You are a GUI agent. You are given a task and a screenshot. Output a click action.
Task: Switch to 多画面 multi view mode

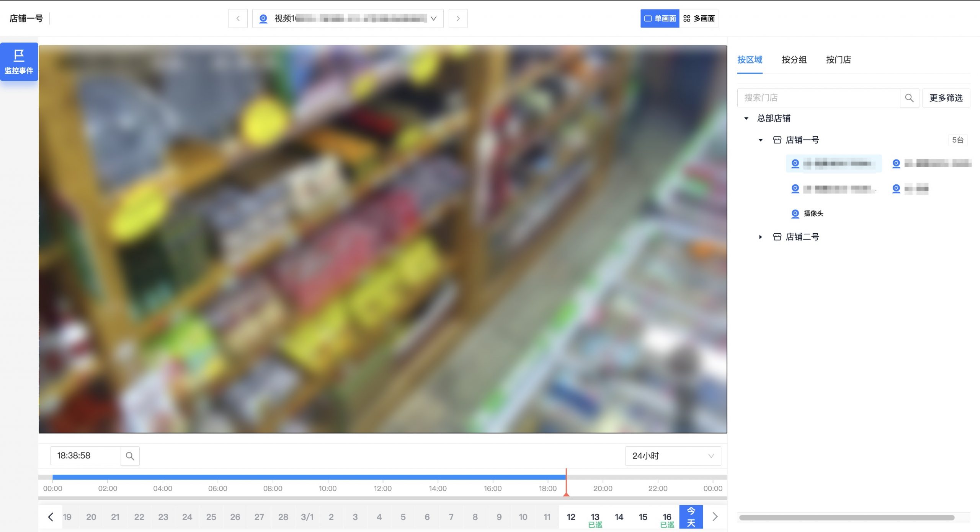(699, 18)
